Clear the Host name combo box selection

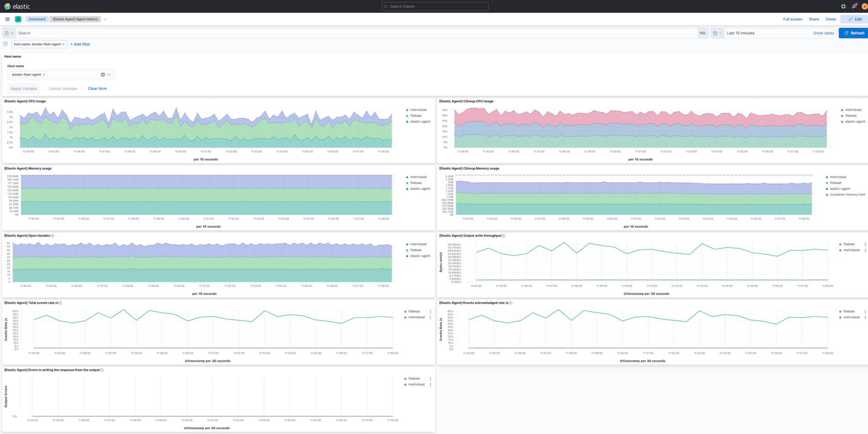(103, 75)
